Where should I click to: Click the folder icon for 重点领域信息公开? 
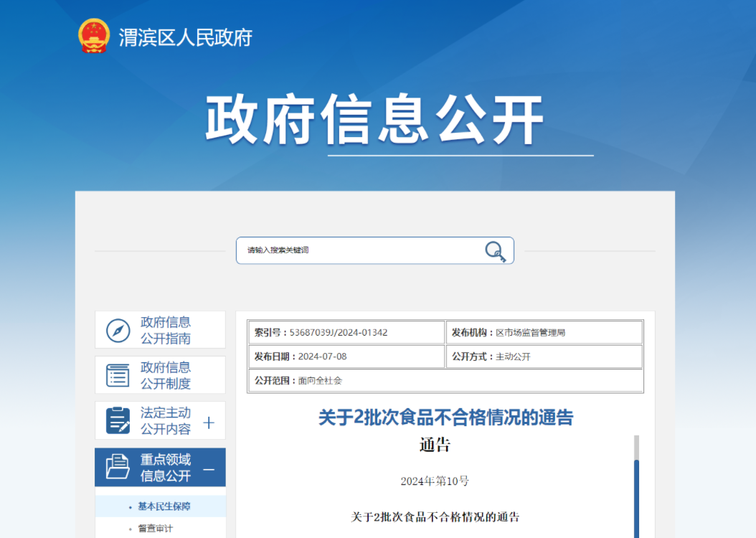tap(118, 467)
